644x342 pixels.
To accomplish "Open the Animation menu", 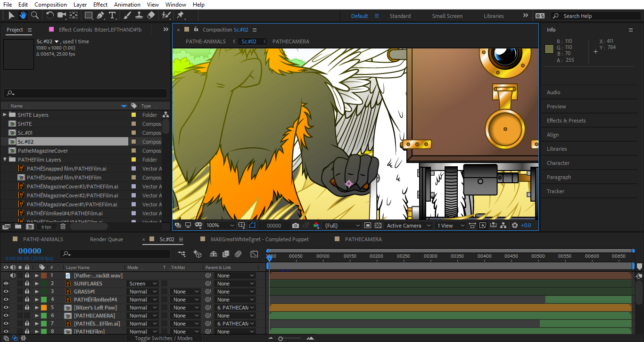I will coord(127,4).
